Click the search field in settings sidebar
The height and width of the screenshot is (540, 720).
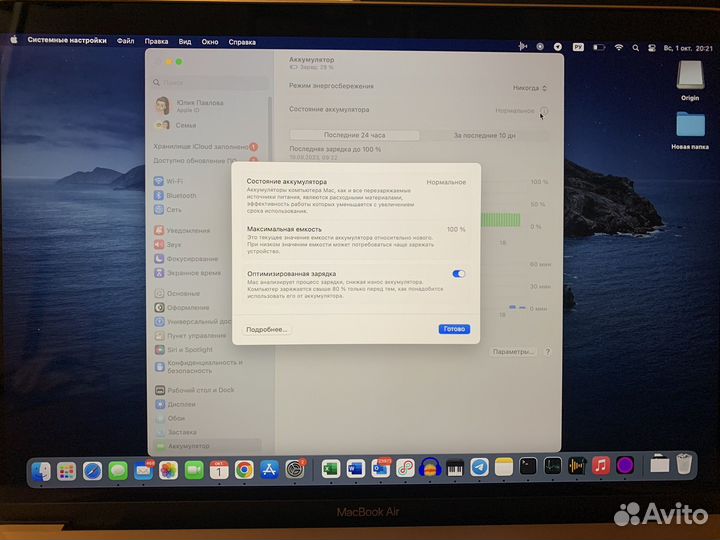(x=210, y=83)
